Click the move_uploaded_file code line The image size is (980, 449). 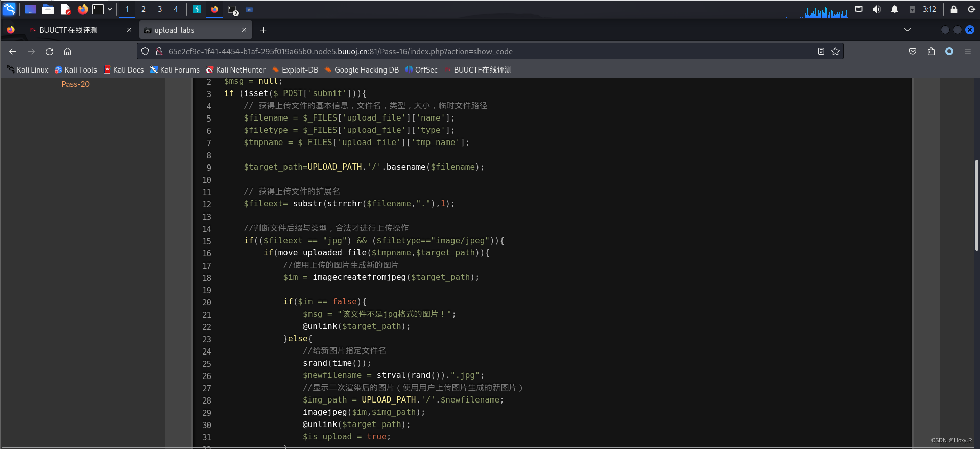point(376,253)
